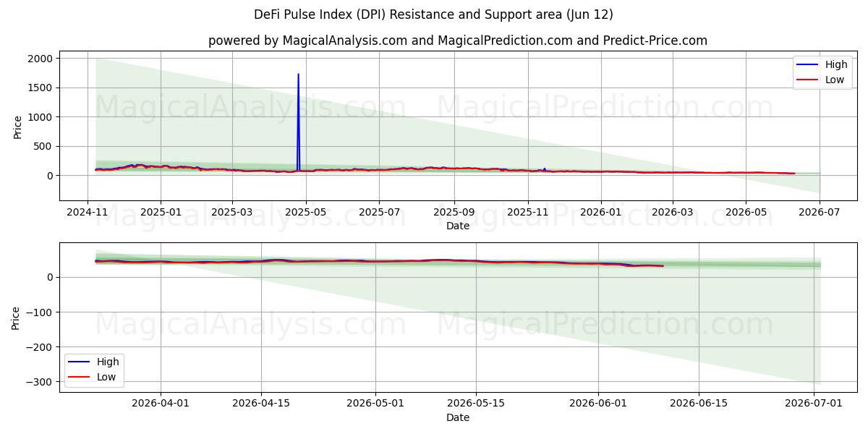Click the '2026-03' date tick label

tap(673, 213)
